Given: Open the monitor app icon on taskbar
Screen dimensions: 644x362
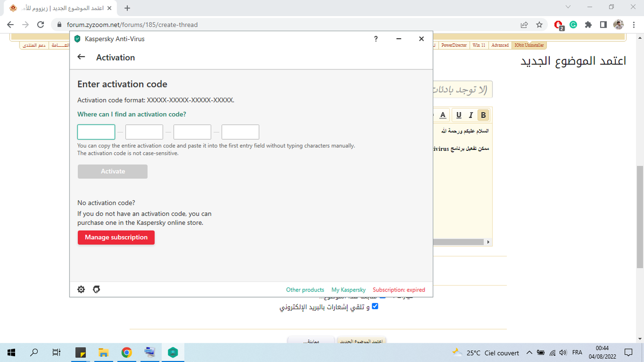Looking at the screenshot, I should point(150,352).
